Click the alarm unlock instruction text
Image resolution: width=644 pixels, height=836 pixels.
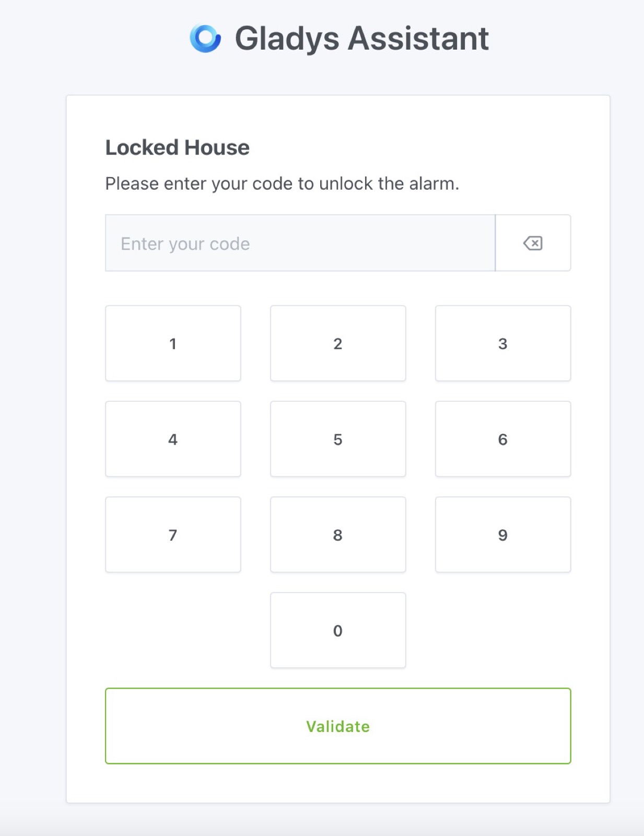(283, 183)
